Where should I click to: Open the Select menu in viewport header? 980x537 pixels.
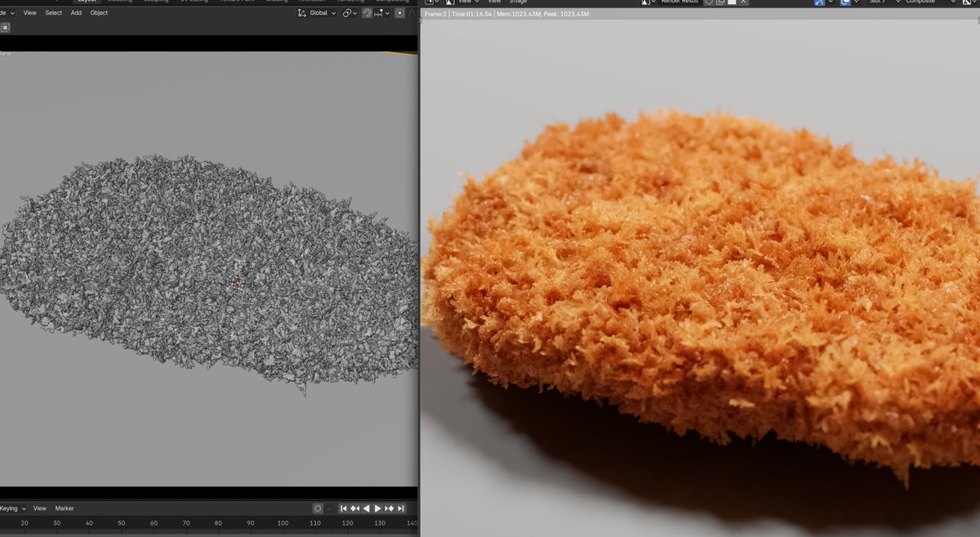(x=53, y=13)
